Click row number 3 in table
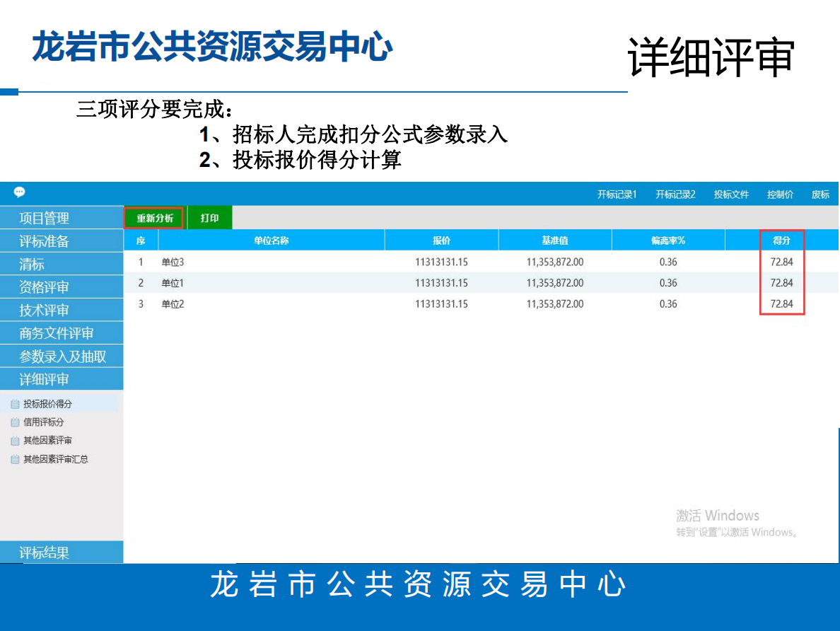 pyautogui.click(x=141, y=304)
